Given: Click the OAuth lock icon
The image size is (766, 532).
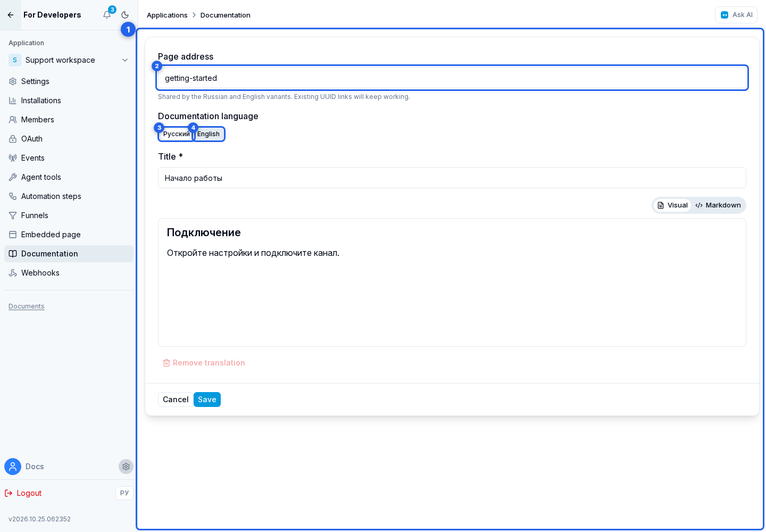Looking at the screenshot, I should pos(13,139).
